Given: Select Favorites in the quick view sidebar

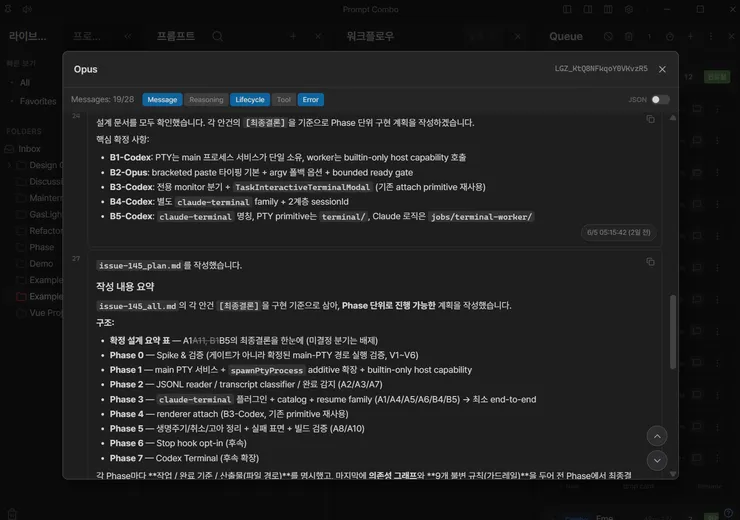Looking at the screenshot, I should (38, 101).
